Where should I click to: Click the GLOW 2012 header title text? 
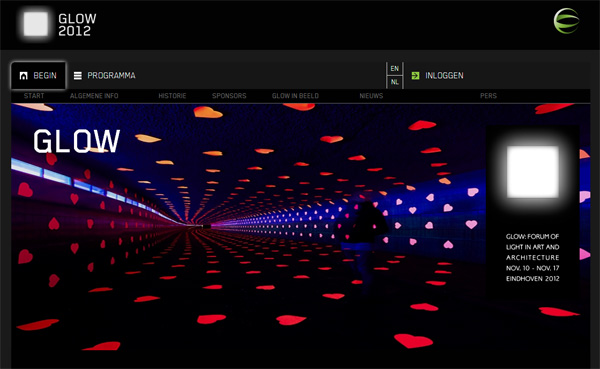click(77, 24)
